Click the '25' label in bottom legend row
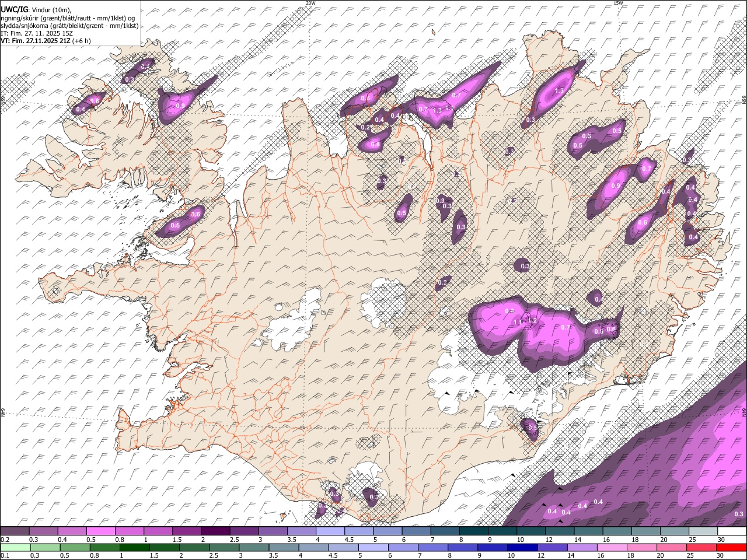Screen dimensions: 747x560 [692, 555]
